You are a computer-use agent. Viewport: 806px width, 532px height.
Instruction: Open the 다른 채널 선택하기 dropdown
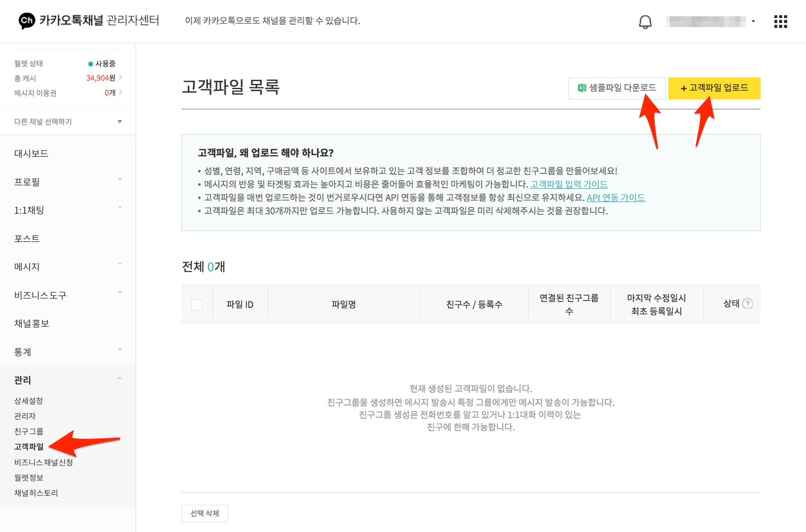coord(68,122)
